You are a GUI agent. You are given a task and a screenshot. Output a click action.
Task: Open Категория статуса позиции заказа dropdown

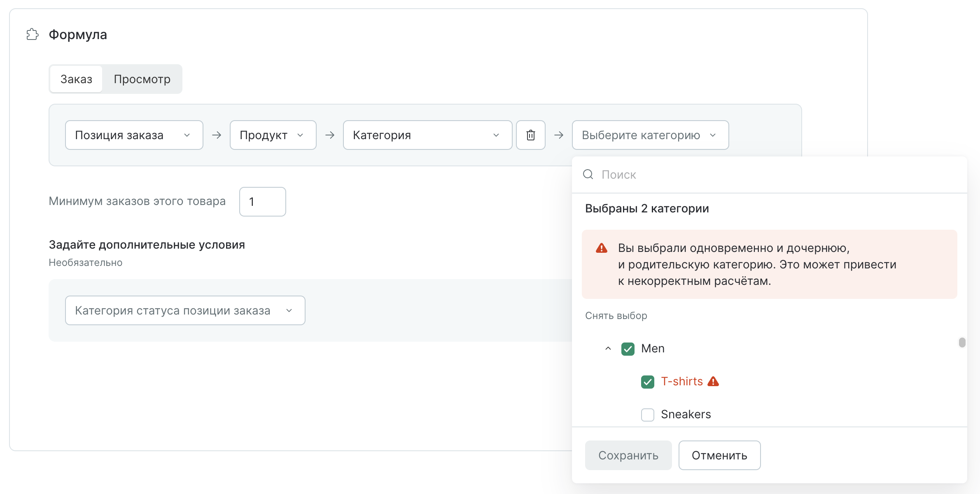(x=185, y=310)
